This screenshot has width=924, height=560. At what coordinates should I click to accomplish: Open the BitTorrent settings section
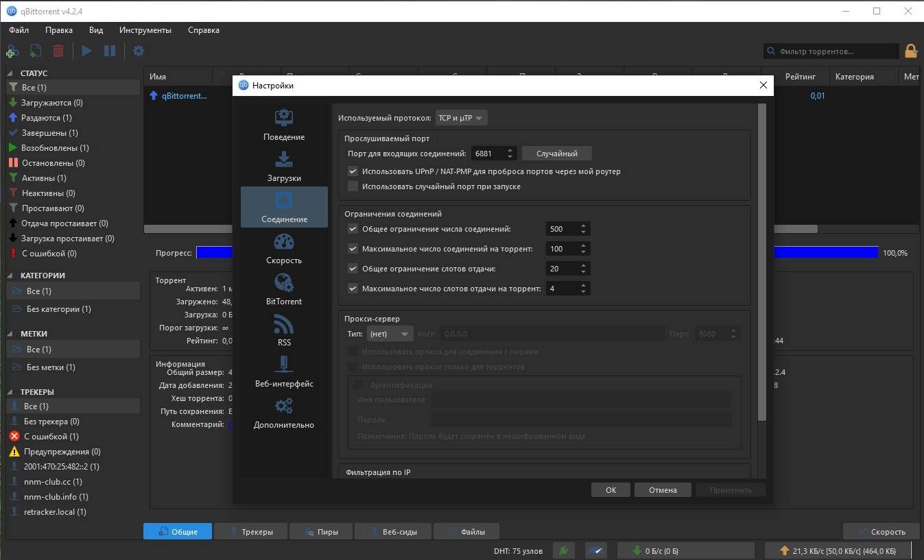pos(284,289)
